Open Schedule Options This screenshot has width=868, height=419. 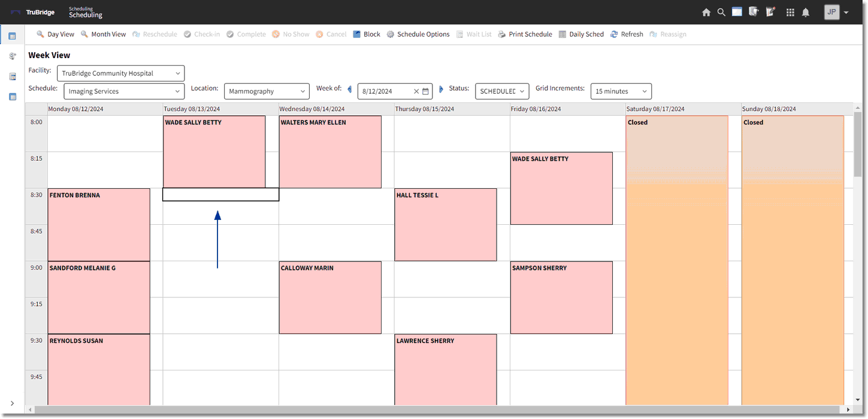(418, 34)
